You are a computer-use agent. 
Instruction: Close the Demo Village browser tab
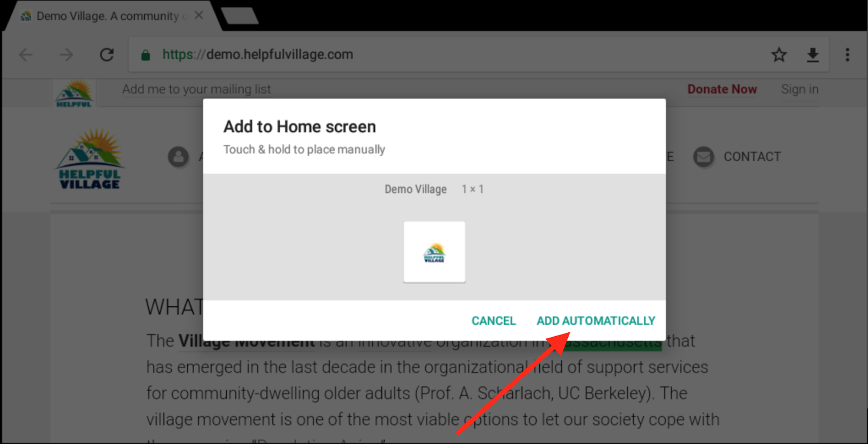tap(199, 16)
